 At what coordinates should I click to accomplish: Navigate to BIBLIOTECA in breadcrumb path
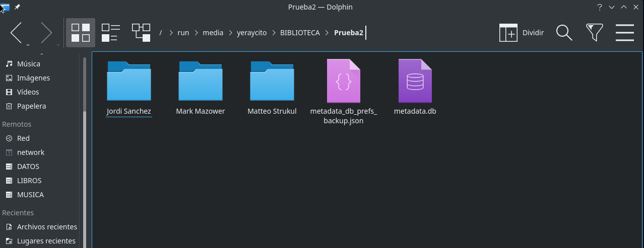pos(300,33)
